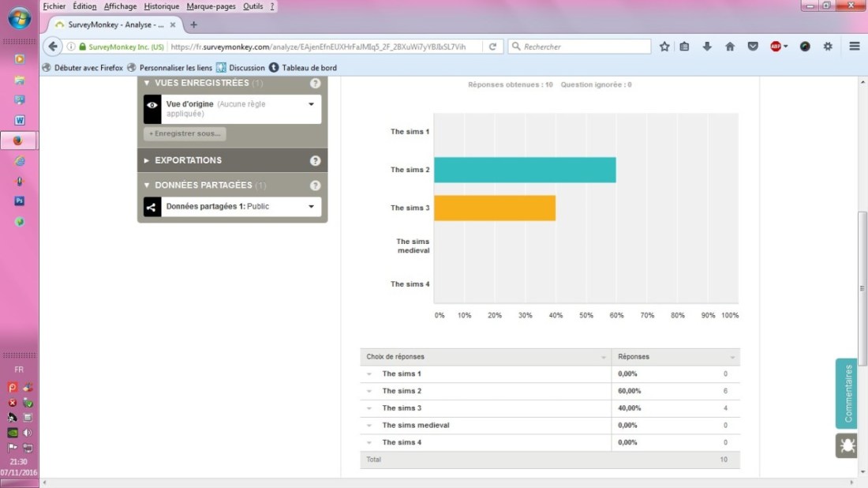Open the downloads arrow icon
The width and height of the screenshot is (868, 488).
707,47
